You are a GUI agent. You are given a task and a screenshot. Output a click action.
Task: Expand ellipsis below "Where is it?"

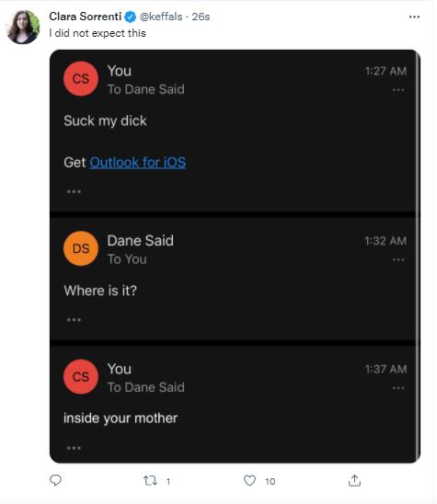coord(74,320)
